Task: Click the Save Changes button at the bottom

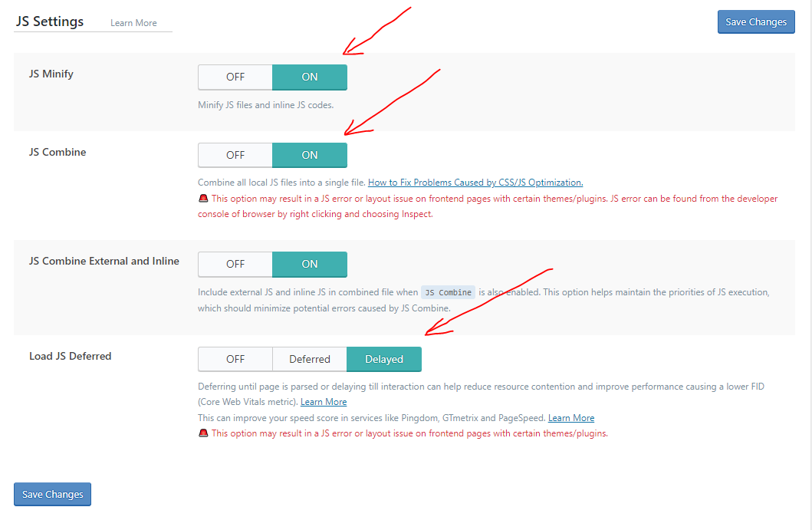Action: point(52,494)
